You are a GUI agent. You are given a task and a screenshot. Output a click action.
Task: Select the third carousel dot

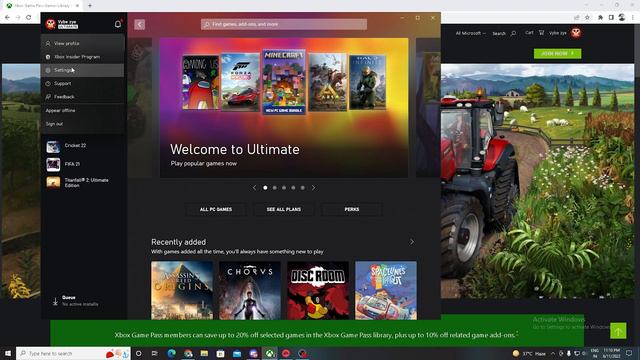[284, 188]
